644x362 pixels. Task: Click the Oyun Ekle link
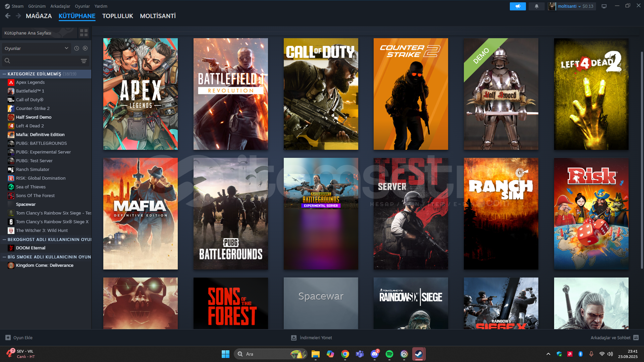[23, 338]
